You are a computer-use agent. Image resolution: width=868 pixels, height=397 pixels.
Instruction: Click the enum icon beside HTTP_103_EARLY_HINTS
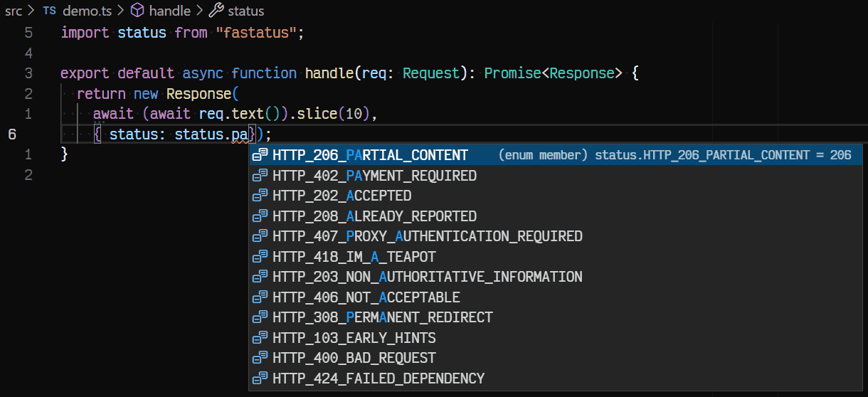(x=260, y=338)
